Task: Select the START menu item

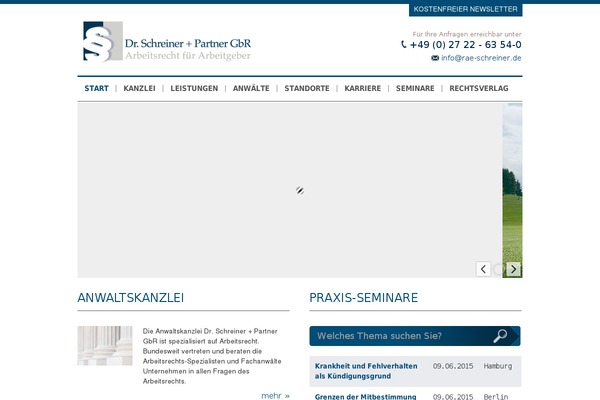Action: [x=96, y=88]
